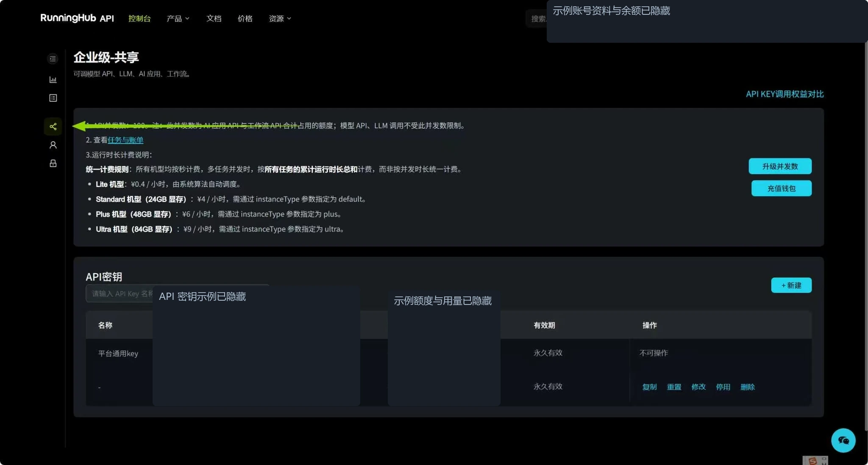Open the user profile sidebar icon
This screenshot has height=465, width=868.
(x=53, y=145)
